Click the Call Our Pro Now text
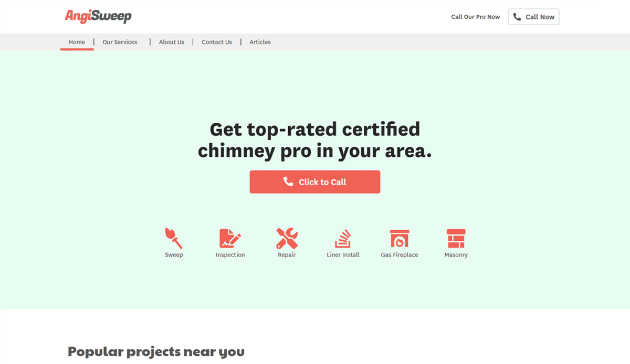The width and height of the screenshot is (630, 364). click(x=475, y=16)
